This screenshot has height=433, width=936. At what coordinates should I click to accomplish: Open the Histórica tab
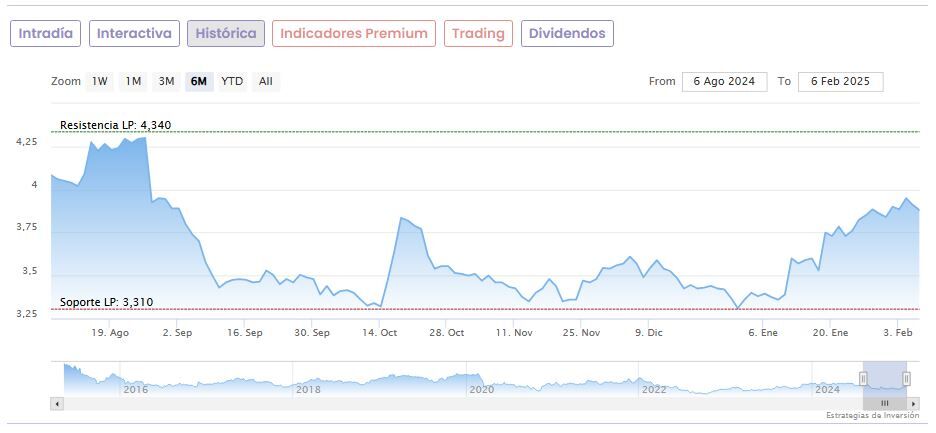226,33
